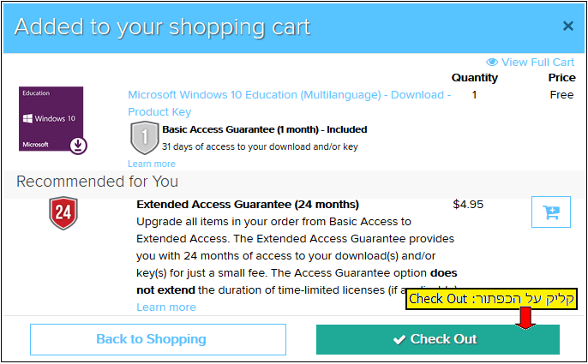The height and width of the screenshot is (364, 588).
Task: Click the download arrow badge on product image
Action: click(x=78, y=146)
